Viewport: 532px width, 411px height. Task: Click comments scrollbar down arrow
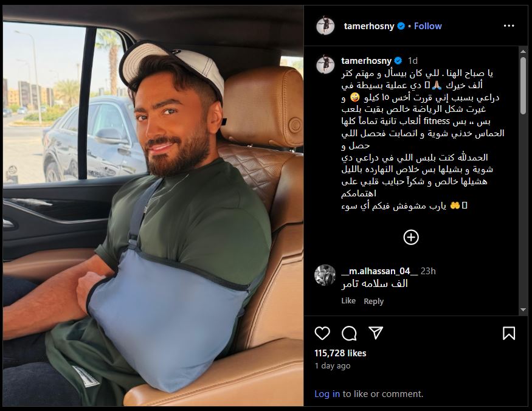click(x=523, y=309)
